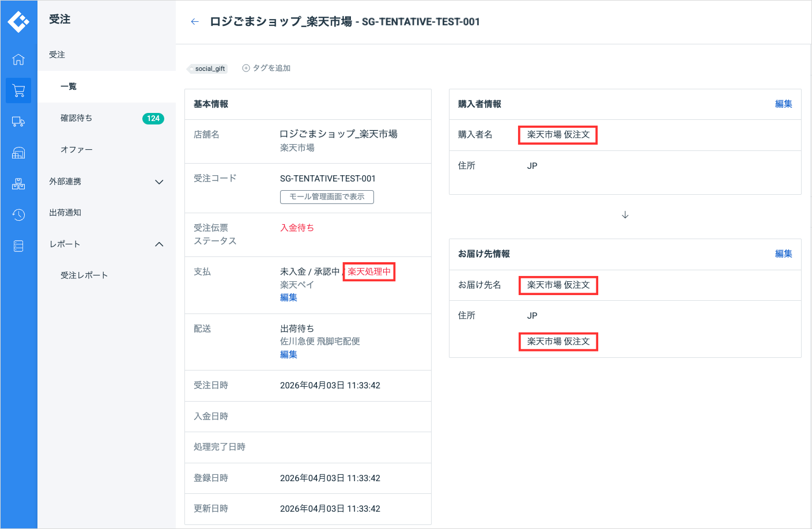This screenshot has width=812, height=529.
Task: Open the home dashboard icon
Action: coord(18,59)
